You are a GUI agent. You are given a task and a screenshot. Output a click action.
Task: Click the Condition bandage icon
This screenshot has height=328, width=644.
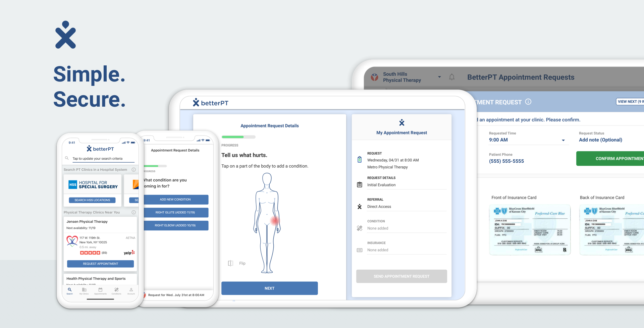click(360, 228)
